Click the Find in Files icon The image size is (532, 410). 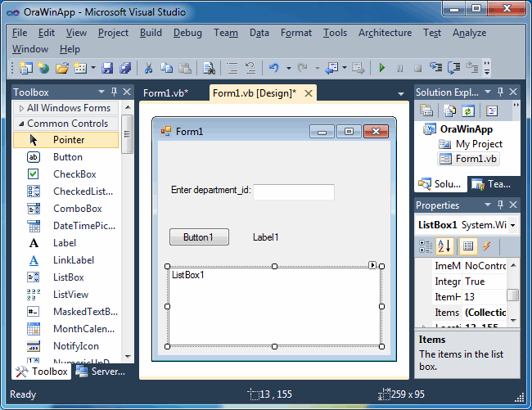[209, 68]
